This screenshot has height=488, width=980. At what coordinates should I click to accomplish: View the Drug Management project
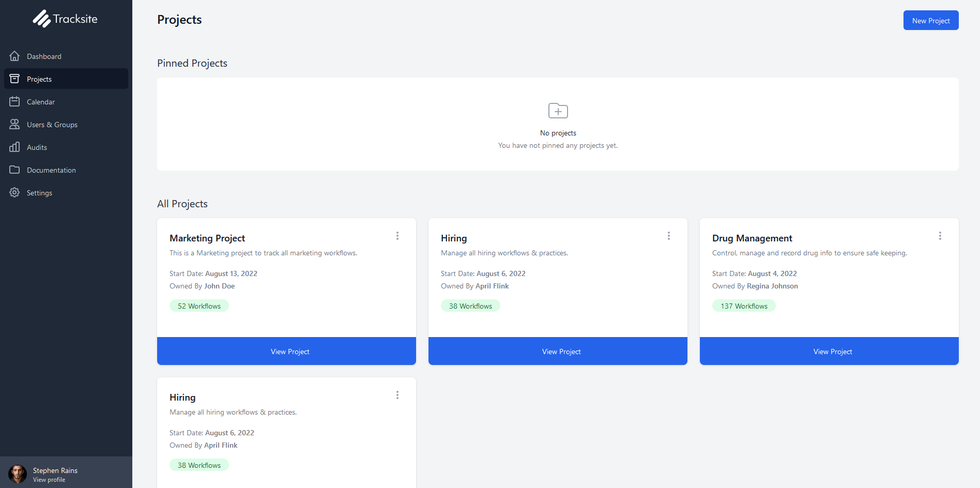pyautogui.click(x=829, y=351)
